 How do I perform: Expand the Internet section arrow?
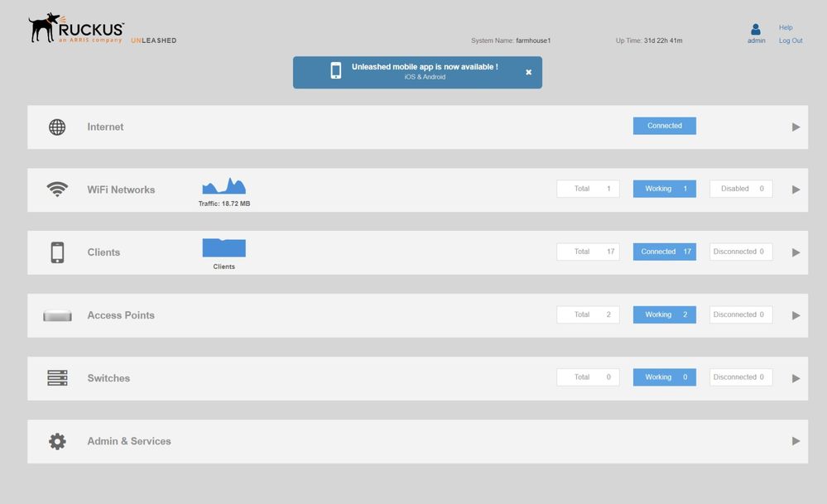point(796,127)
